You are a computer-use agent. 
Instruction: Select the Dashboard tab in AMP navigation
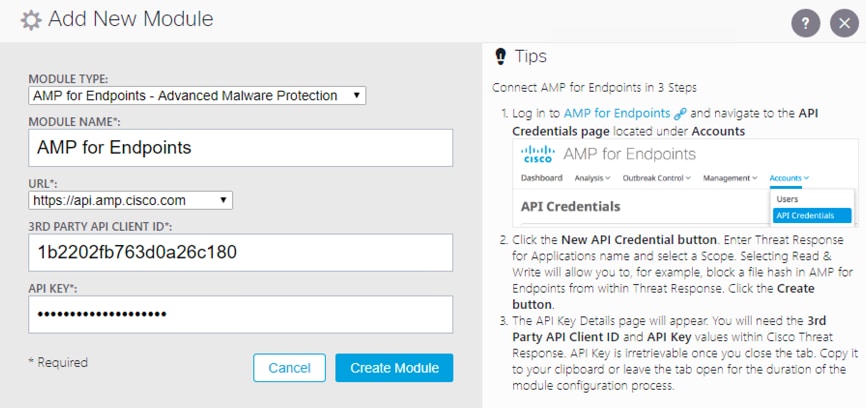pos(543,178)
